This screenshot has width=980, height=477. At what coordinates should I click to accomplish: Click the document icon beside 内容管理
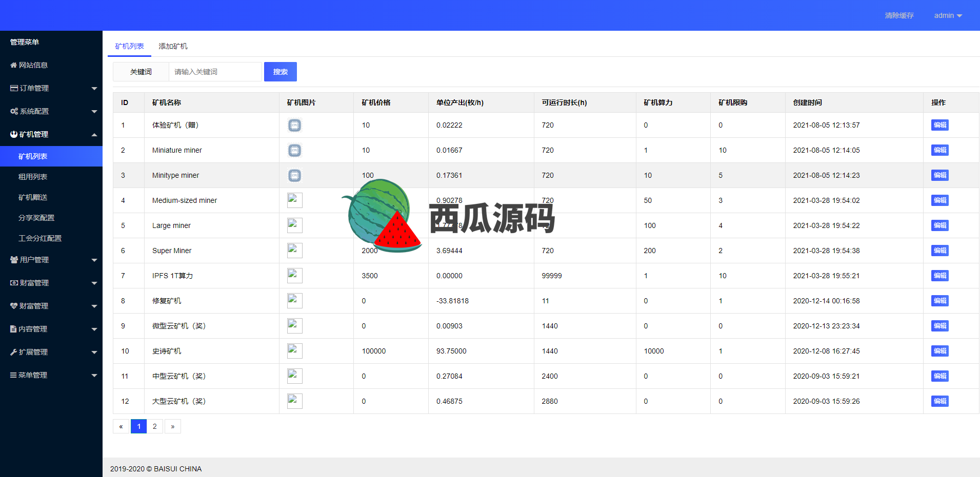(14, 329)
